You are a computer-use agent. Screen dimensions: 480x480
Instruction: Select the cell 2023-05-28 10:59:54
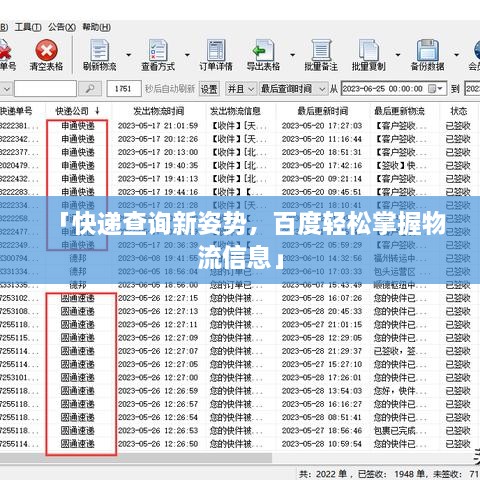coord(322,444)
